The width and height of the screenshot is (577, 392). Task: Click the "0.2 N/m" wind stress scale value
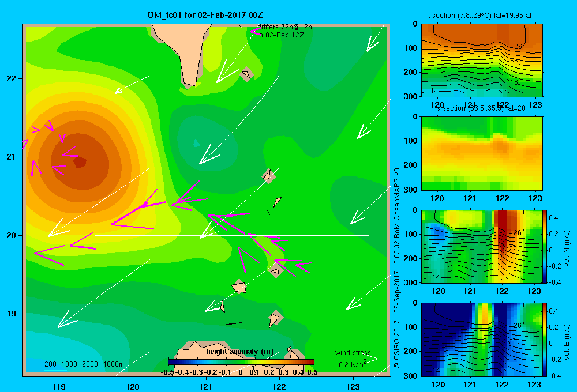(x=352, y=364)
